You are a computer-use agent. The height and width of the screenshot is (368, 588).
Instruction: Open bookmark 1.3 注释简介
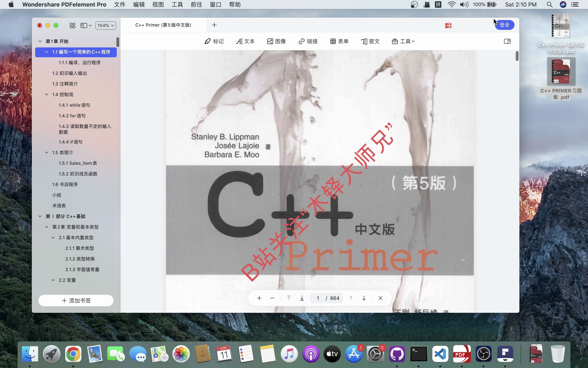(65, 84)
